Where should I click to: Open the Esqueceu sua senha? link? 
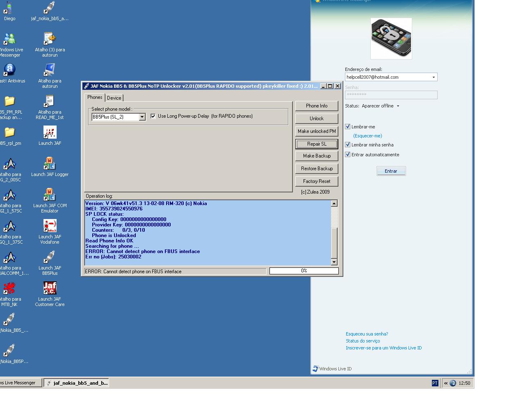(x=367, y=334)
